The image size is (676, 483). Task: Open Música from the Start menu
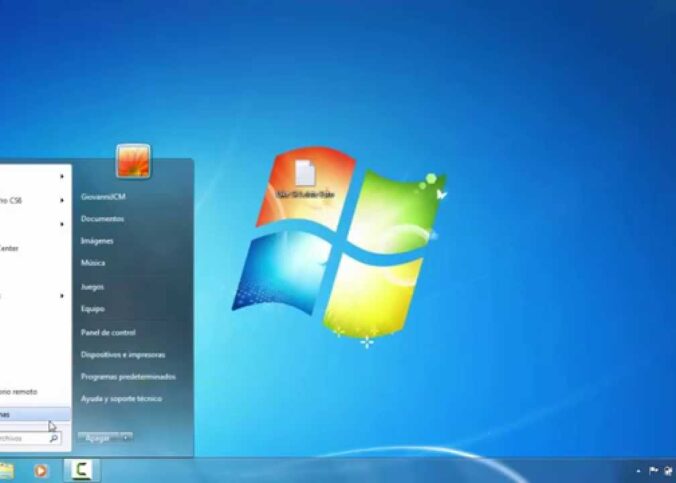(93, 263)
